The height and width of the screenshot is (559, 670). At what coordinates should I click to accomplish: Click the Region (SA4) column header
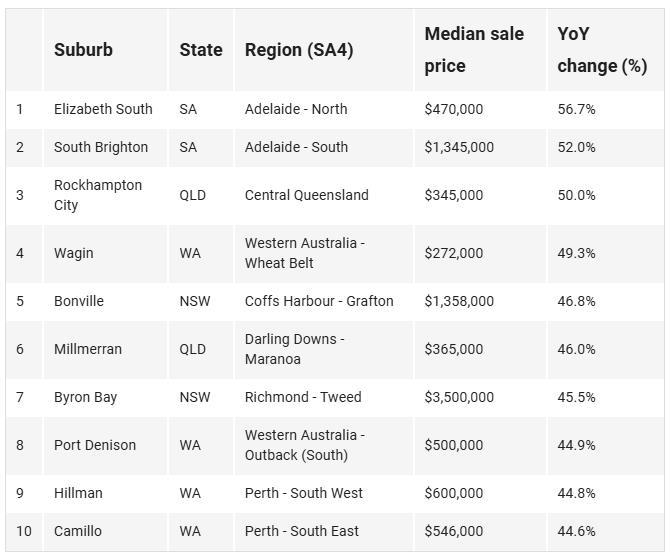pos(299,50)
